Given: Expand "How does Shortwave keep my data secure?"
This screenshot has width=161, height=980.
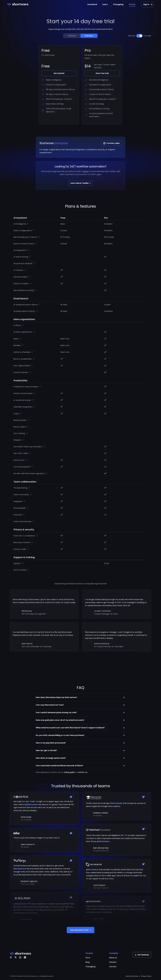Looking at the screenshot, I should click(x=80, y=697).
